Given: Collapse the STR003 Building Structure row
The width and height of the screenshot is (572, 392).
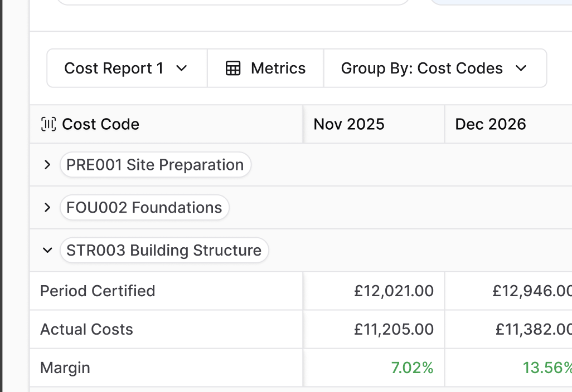Looking at the screenshot, I should coord(47,251).
